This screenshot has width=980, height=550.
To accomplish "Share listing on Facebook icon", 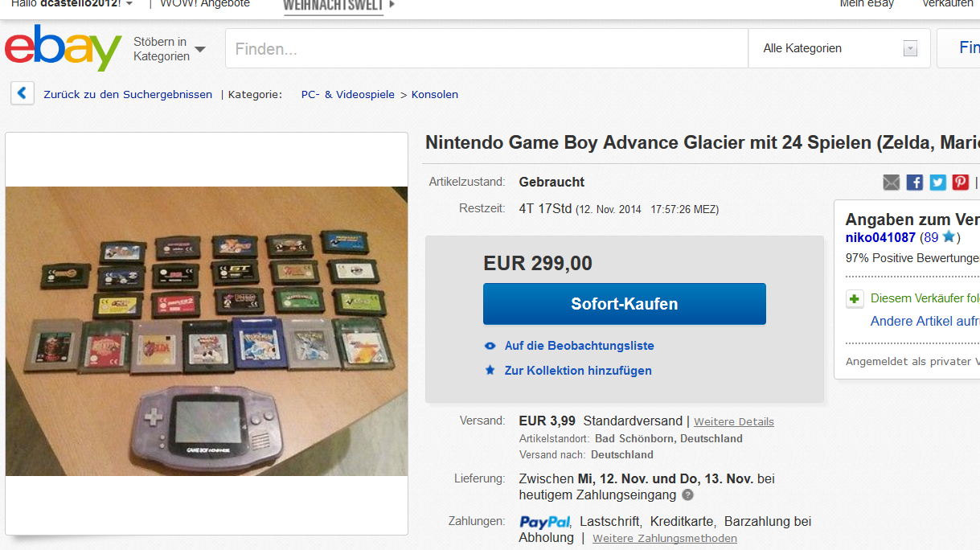I will pos(915,183).
